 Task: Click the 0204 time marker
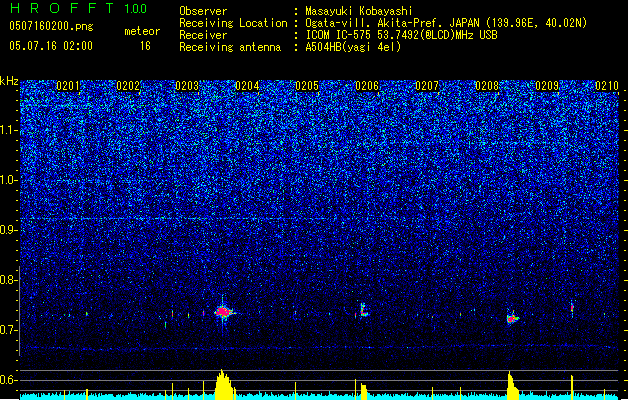[247, 86]
